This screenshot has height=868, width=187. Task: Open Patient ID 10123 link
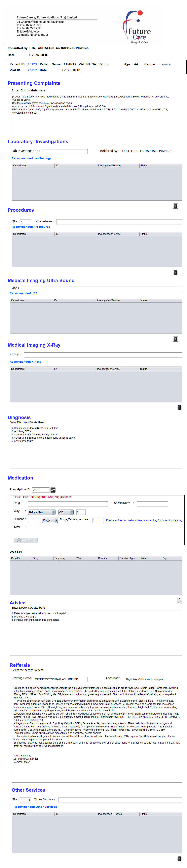[x=32, y=64]
